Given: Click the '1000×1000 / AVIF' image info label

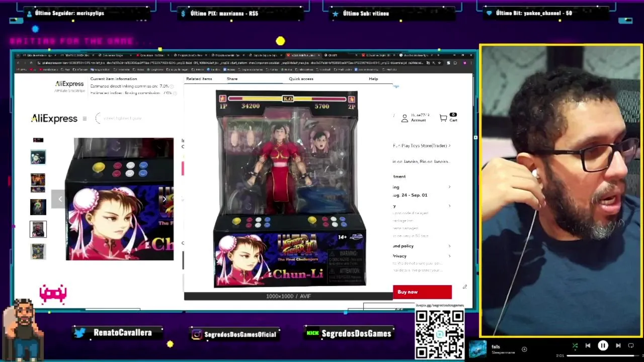Looking at the screenshot, I should click(288, 296).
